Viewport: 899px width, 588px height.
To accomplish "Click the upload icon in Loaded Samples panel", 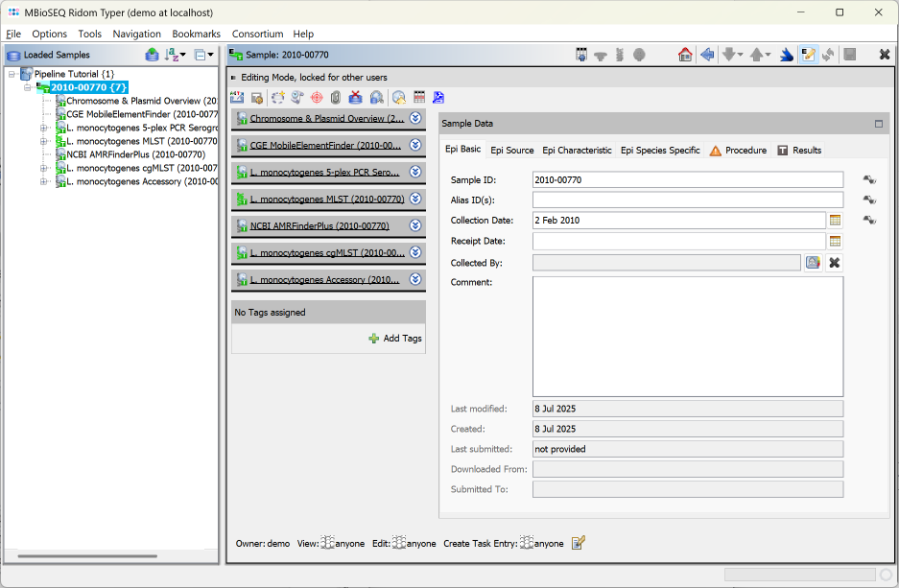I will tap(153, 55).
